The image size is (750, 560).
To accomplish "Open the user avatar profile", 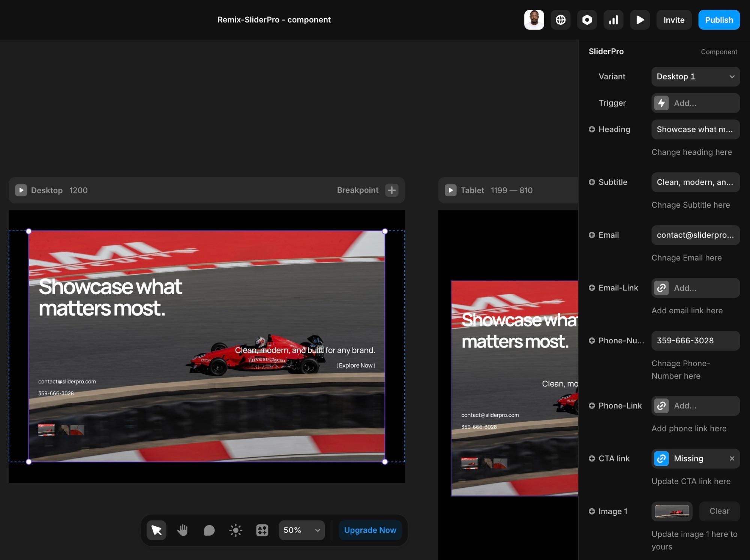I will (534, 20).
